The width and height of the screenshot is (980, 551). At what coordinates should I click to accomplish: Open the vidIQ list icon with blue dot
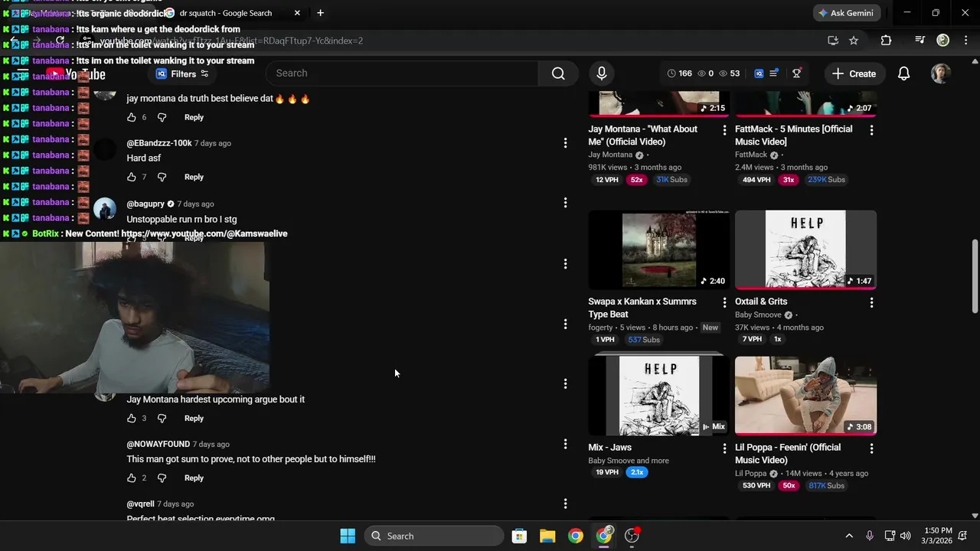click(x=774, y=73)
